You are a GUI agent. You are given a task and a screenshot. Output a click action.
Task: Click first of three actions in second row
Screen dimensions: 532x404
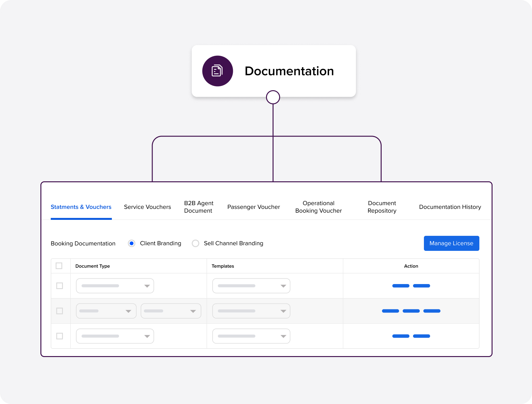390,311
